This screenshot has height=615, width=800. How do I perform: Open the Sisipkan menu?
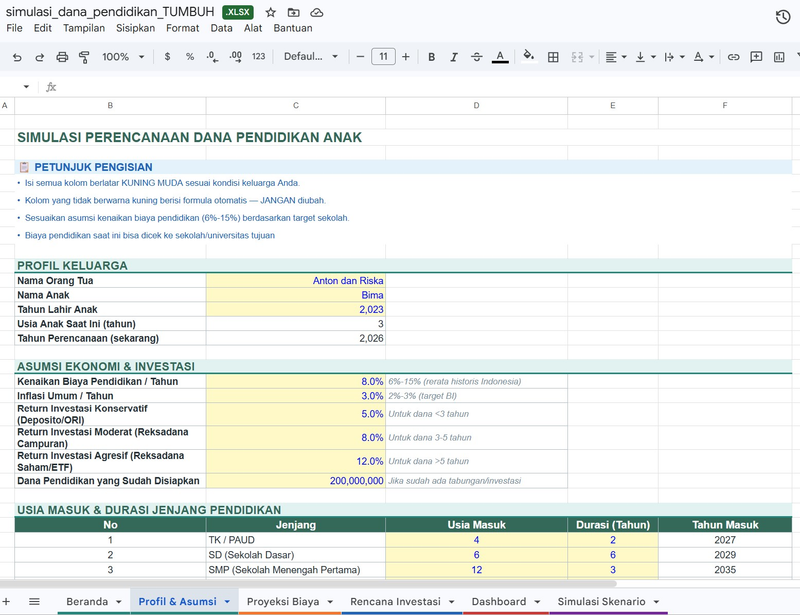pyautogui.click(x=135, y=28)
